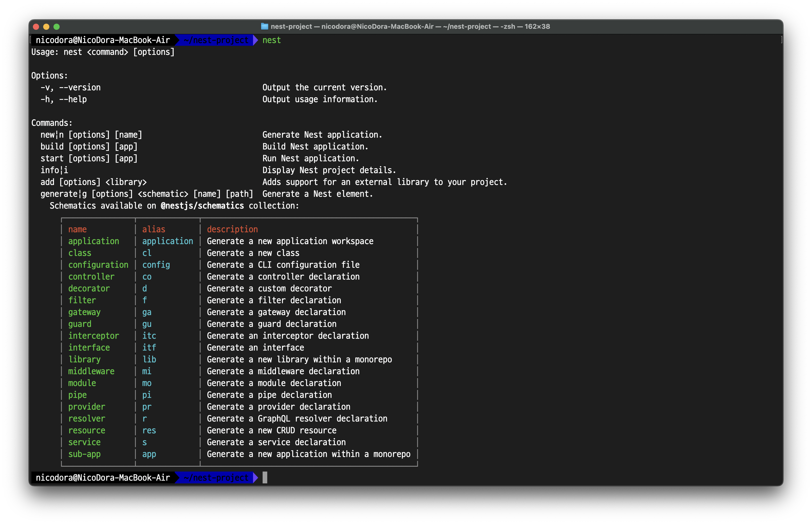This screenshot has height=524, width=812.
Task: Click 'interceptor' schematic name
Action: 94,336
